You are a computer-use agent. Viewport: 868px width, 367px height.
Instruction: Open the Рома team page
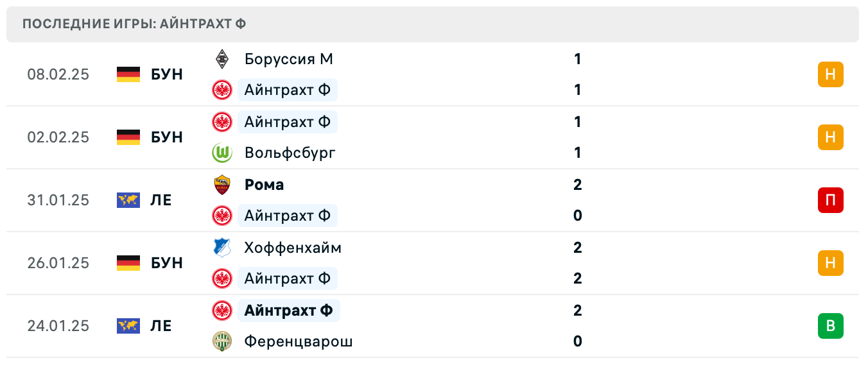pos(264,185)
